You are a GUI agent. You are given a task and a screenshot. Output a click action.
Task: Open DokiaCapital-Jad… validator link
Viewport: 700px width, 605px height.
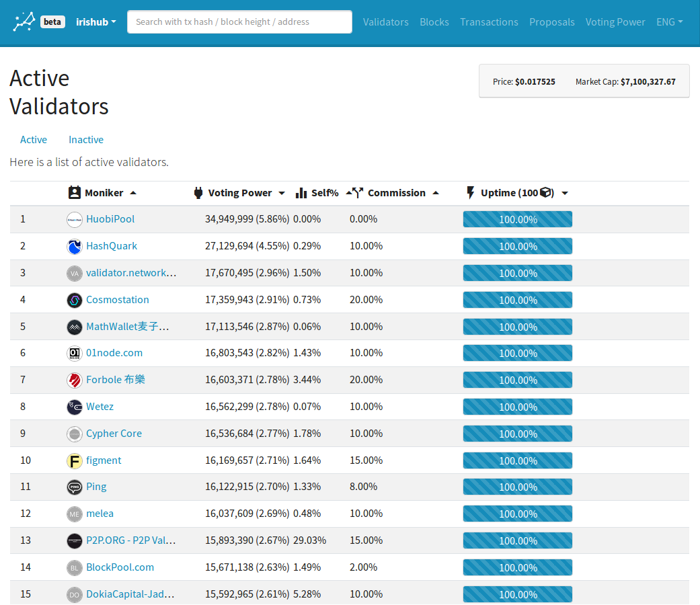[130, 594]
